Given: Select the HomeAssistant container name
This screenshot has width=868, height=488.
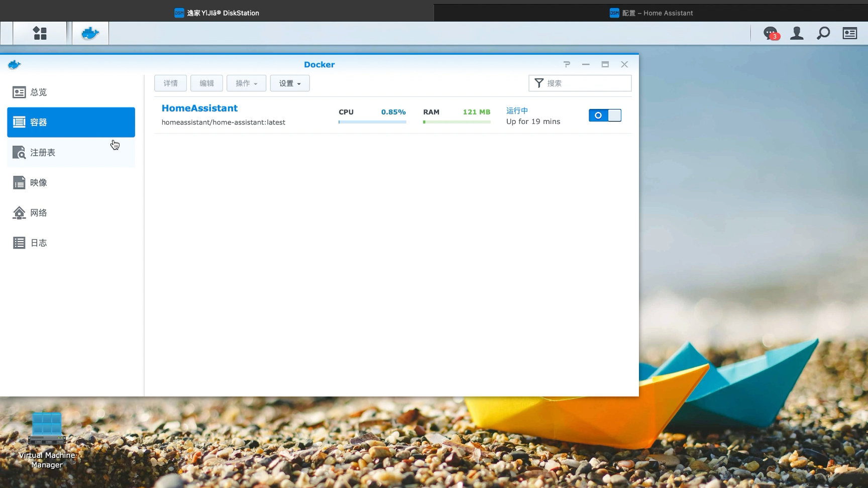Looking at the screenshot, I should pyautogui.click(x=199, y=108).
